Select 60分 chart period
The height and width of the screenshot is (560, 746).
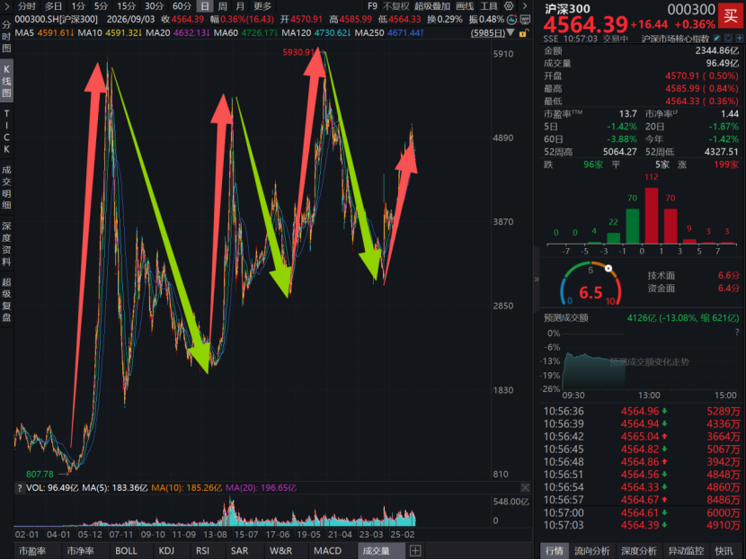(182, 6)
